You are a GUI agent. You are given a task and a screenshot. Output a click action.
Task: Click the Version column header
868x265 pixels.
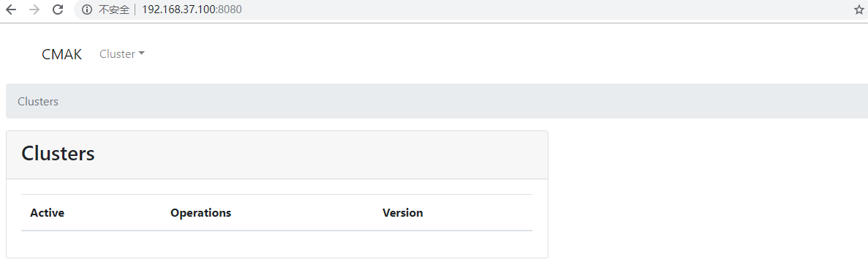tap(402, 213)
